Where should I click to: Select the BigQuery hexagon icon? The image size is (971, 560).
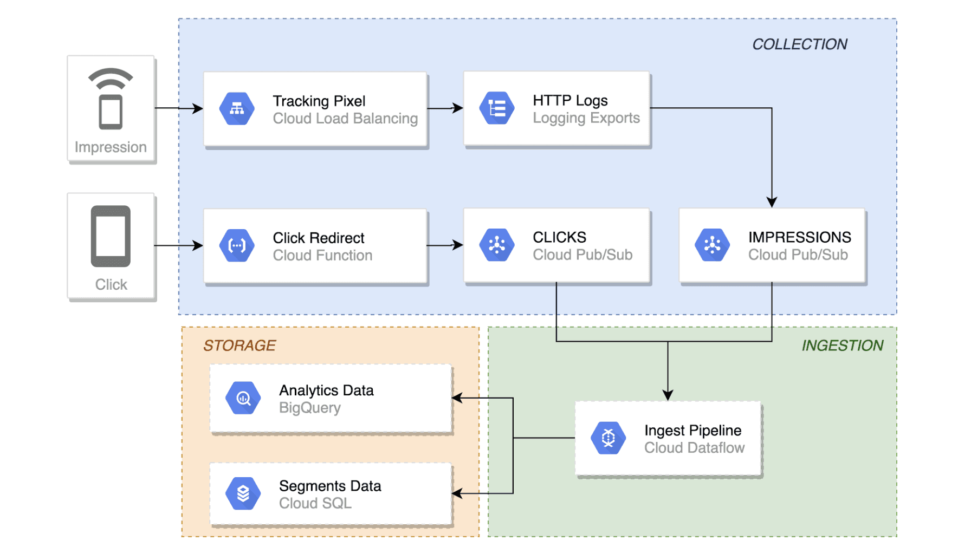[x=243, y=398]
